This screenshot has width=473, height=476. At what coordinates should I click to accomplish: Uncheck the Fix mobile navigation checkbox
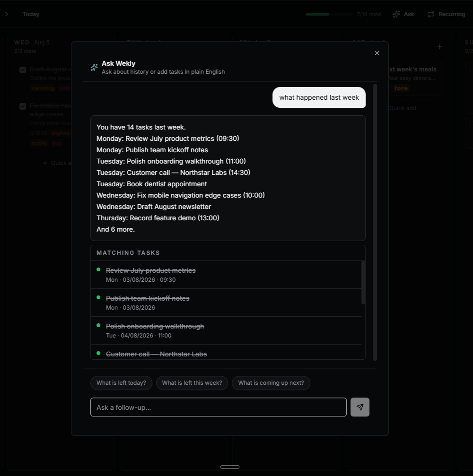pos(23,106)
